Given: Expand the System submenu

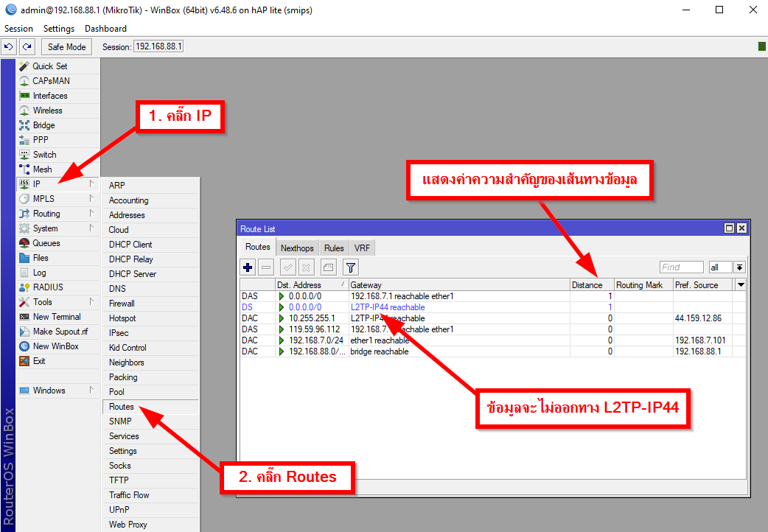Looking at the screenshot, I should [57, 228].
